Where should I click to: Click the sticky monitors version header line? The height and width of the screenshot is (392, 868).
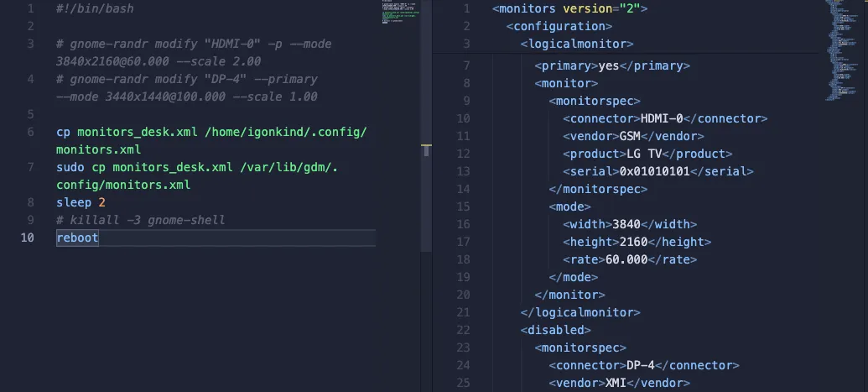[569, 8]
